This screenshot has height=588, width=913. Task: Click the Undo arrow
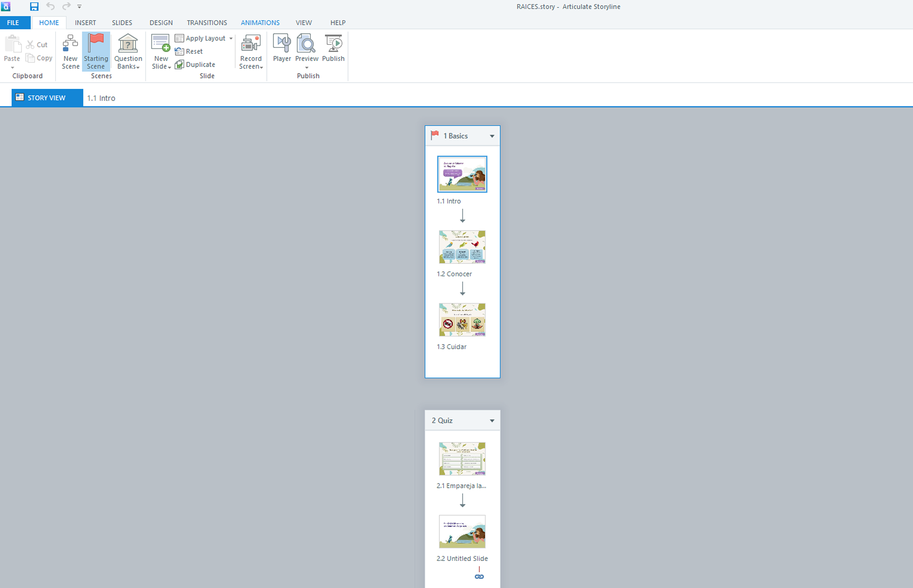(50, 7)
